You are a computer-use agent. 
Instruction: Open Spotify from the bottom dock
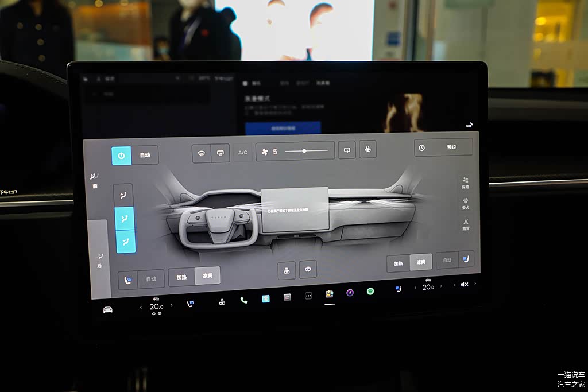[370, 292]
